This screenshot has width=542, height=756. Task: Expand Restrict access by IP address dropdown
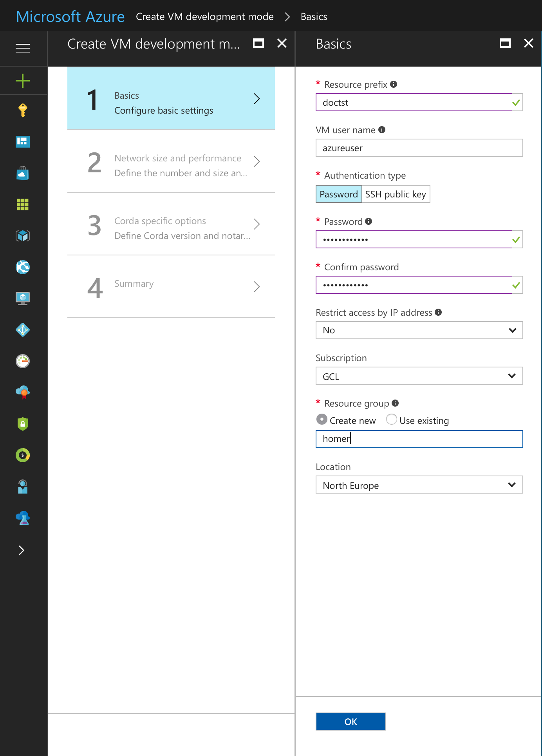[x=419, y=330]
